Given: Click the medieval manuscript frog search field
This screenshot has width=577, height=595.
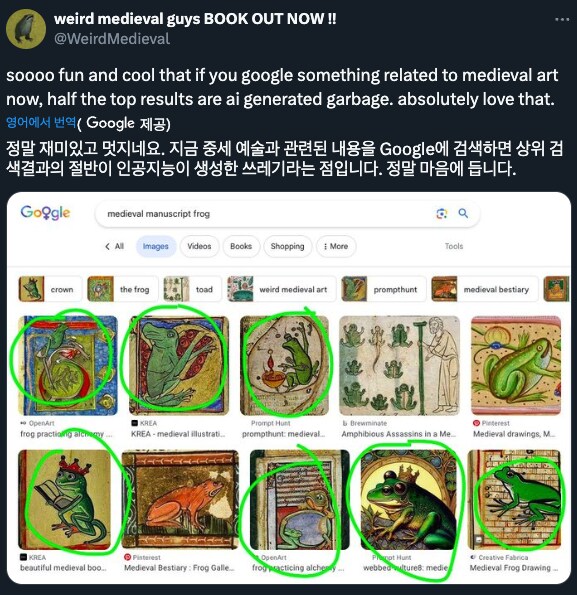Looking at the screenshot, I should pos(266,214).
